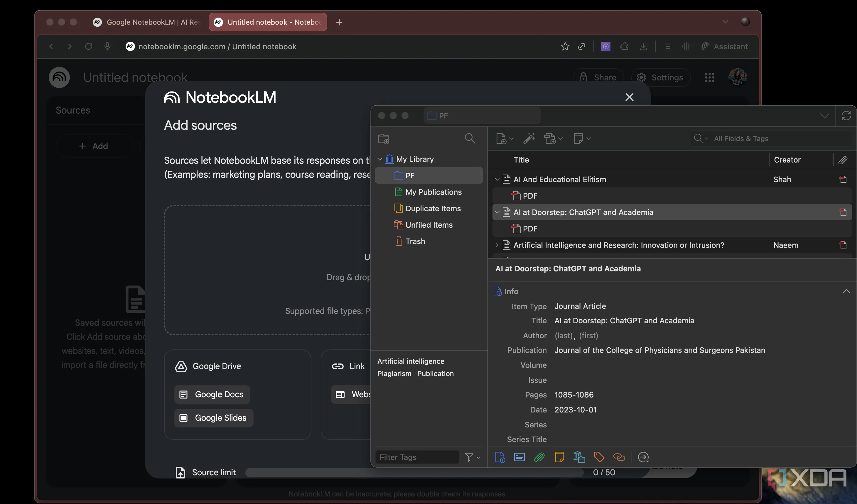857x504 pixels.
Task: Click the Google Slides button
Action: coord(214,418)
